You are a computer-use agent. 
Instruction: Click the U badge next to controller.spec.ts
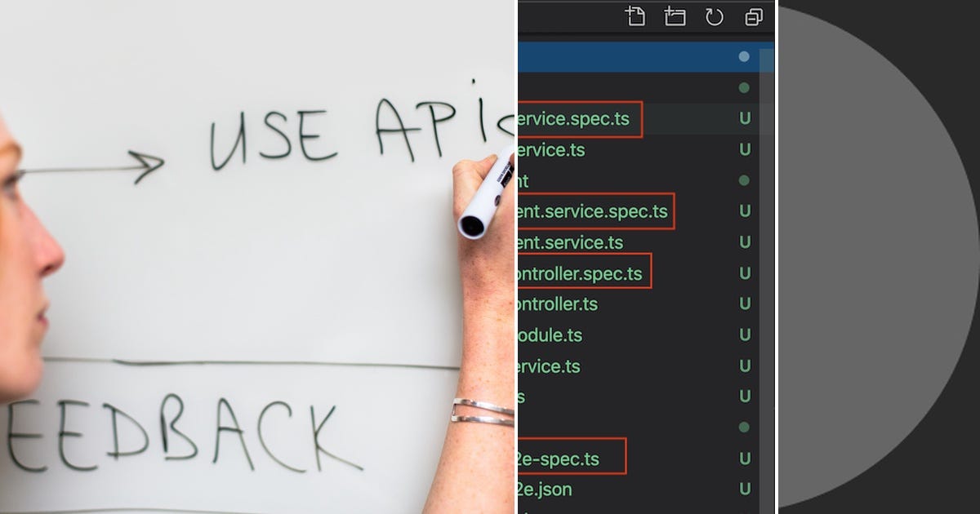click(745, 273)
